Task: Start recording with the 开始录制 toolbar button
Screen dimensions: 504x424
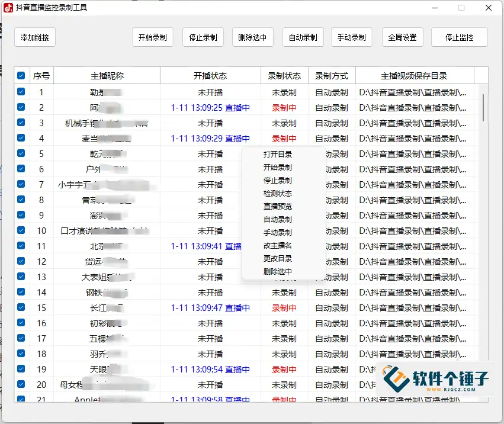Action: click(153, 37)
